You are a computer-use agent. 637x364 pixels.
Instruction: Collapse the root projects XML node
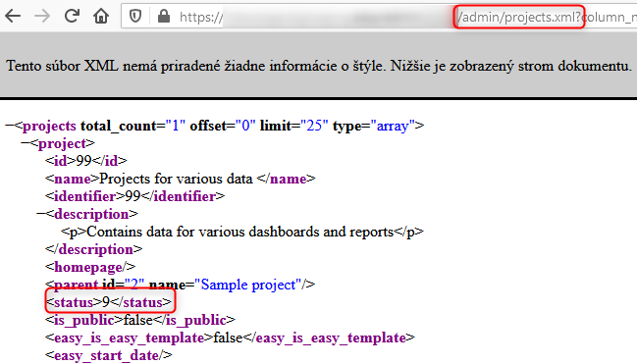click(x=10, y=126)
